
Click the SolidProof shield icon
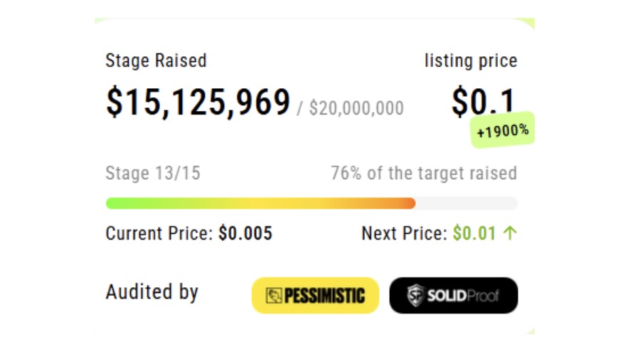(x=415, y=295)
